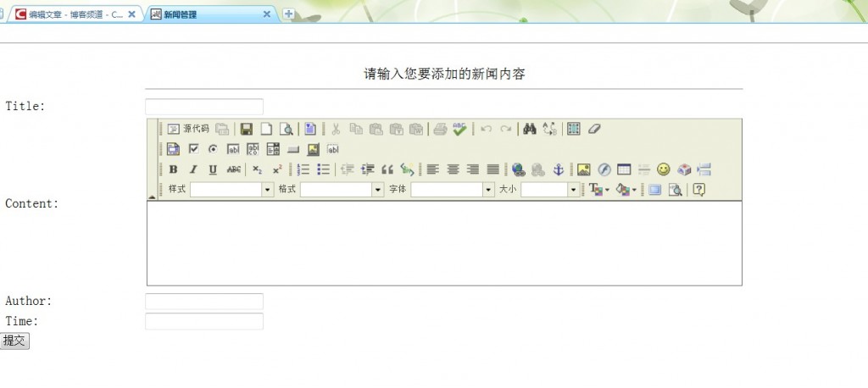The height and width of the screenshot is (388, 868).
Task: Collapse the editor toolbar arrow
Action: 153,197
